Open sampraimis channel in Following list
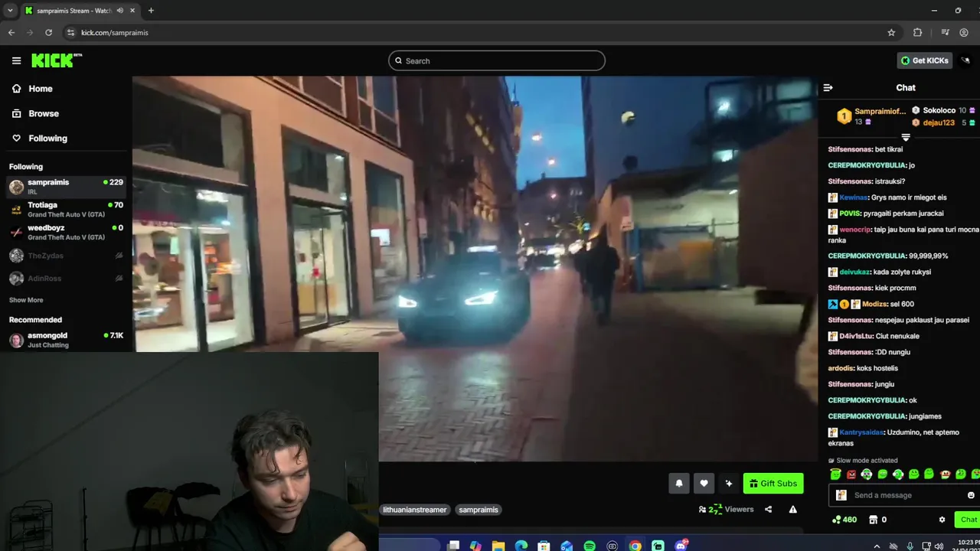The image size is (980, 551). (66, 186)
